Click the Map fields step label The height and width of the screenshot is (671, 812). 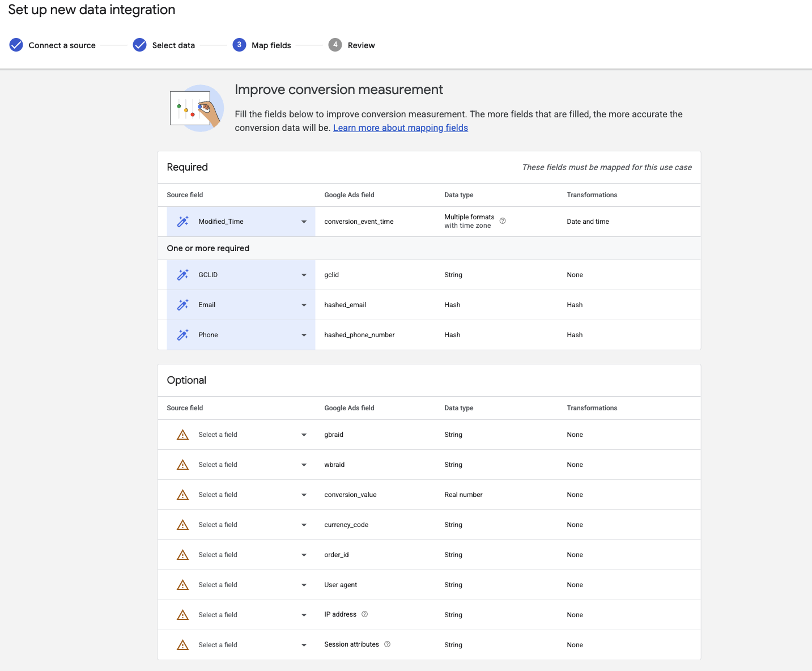(271, 45)
